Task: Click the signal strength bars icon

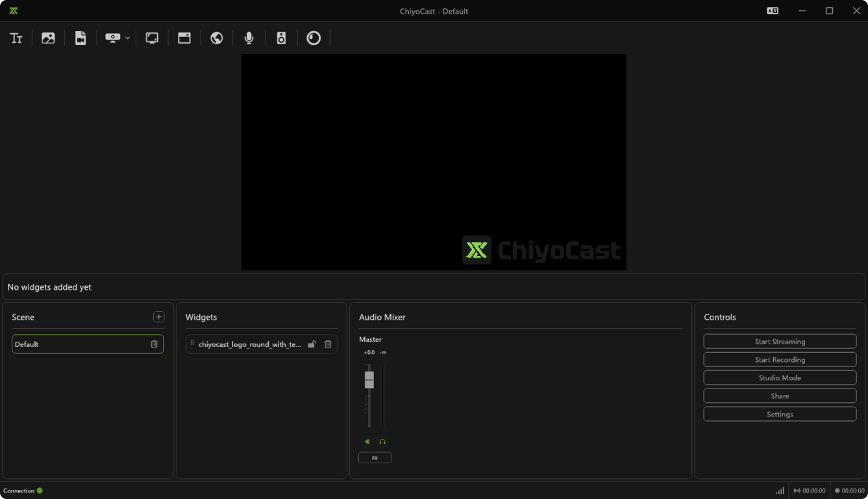Action: point(780,491)
